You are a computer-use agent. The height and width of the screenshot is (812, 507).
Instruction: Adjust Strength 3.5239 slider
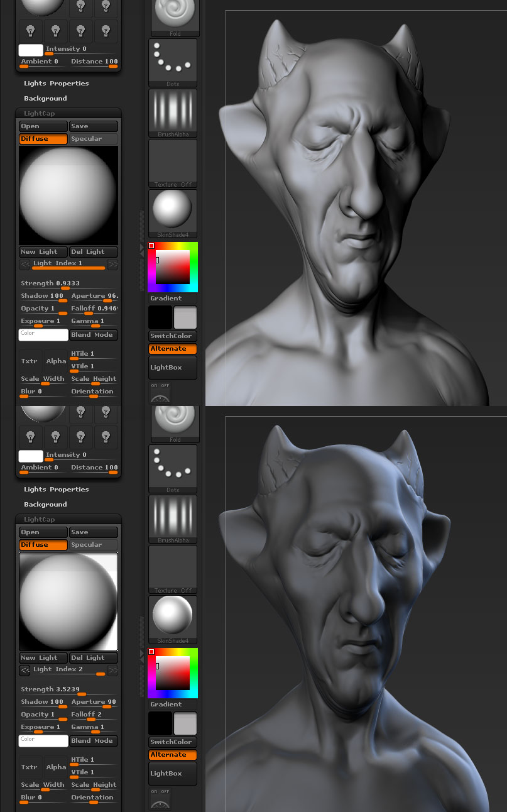68,690
